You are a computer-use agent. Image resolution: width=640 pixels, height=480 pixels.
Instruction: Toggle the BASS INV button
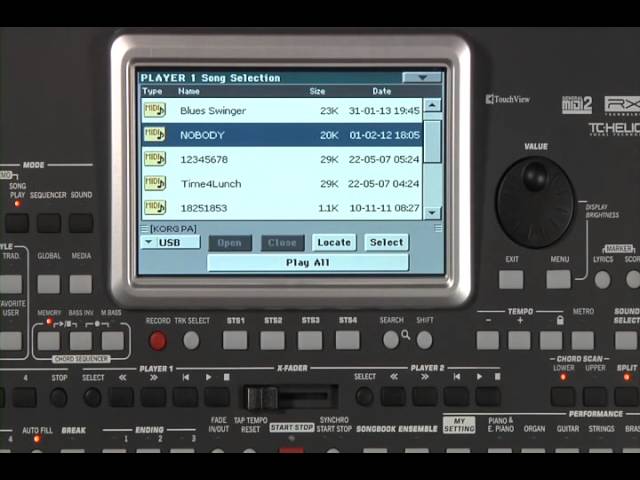click(x=81, y=341)
